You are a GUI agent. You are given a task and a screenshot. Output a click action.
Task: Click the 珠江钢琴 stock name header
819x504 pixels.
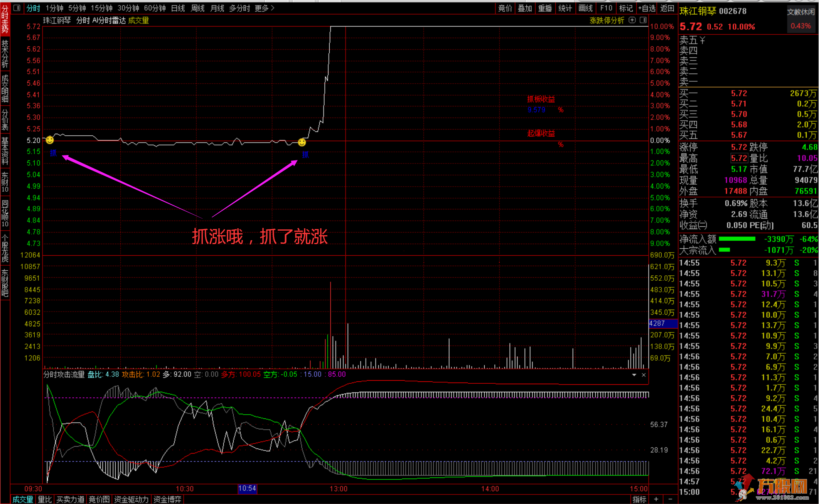pyautogui.click(x=698, y=11)
